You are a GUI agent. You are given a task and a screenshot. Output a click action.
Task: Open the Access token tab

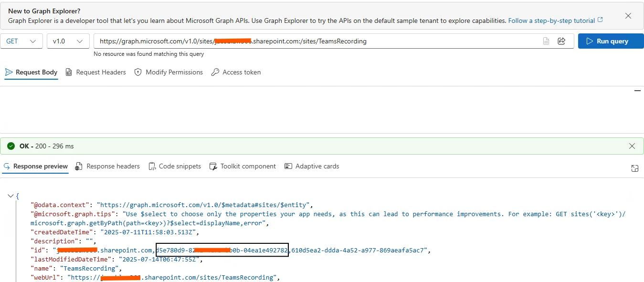point(236,73)
